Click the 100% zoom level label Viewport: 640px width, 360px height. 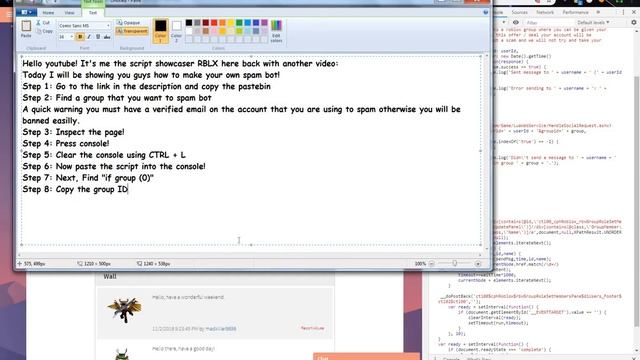tap(420, 264)
